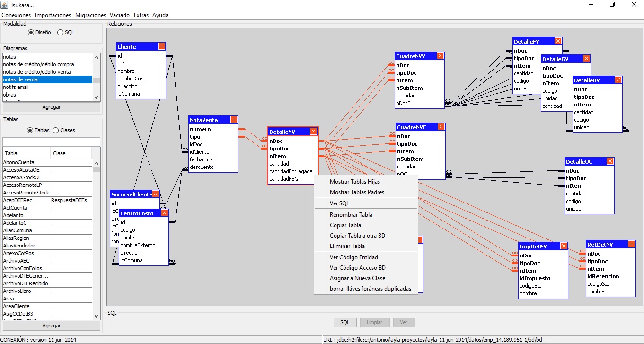Select Asignar a Nueva Clase option
The height and width of the screenshot is (344, 644).
366,278
